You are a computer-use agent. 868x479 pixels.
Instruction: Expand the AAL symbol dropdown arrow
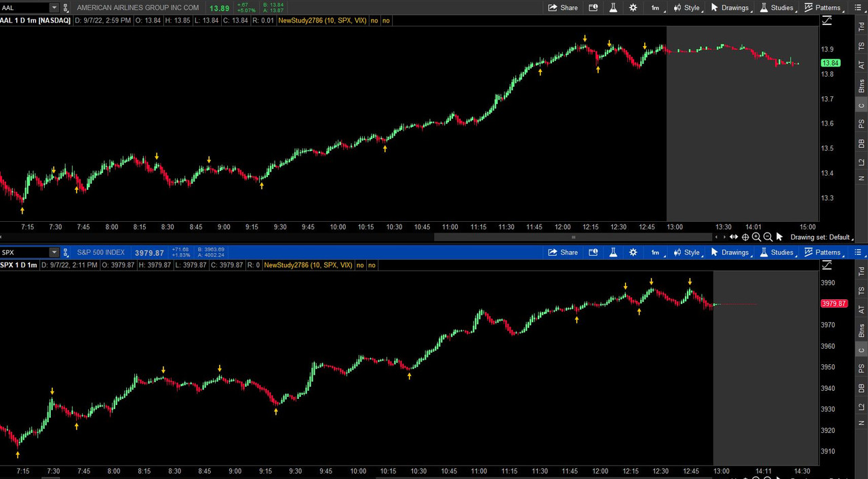[x=54, y=7]
